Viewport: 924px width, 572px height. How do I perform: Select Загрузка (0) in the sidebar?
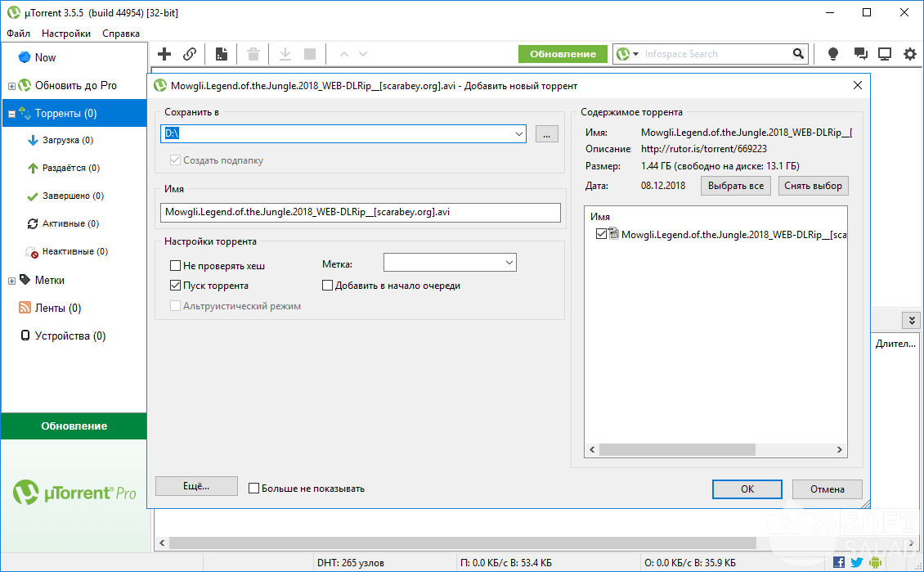67,140
